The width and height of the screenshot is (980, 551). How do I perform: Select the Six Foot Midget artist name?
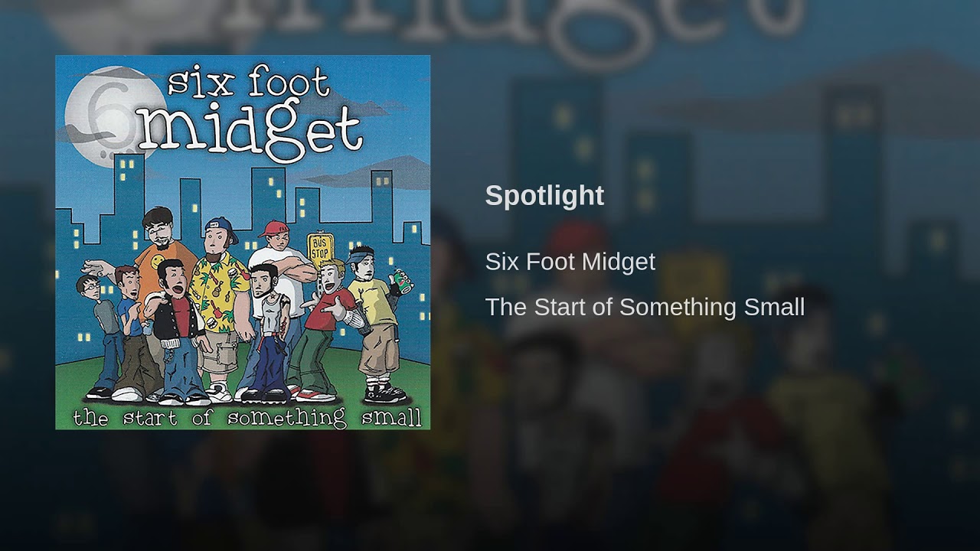pos(570,262)
